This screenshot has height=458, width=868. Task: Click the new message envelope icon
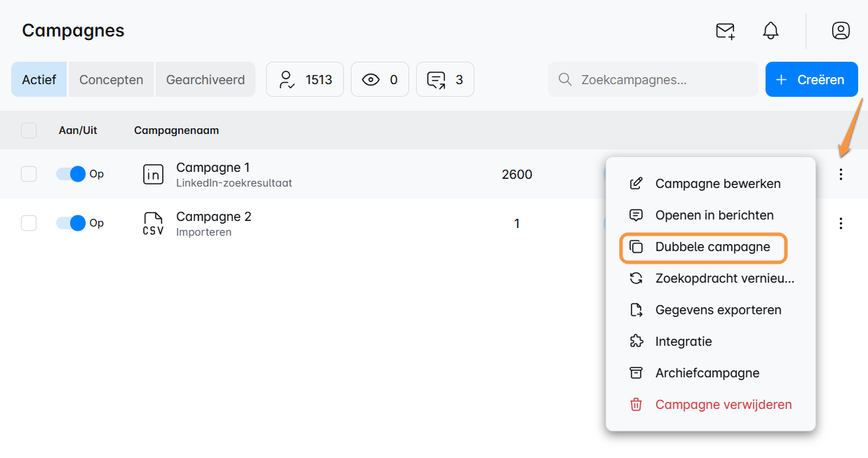coord(725,31)
